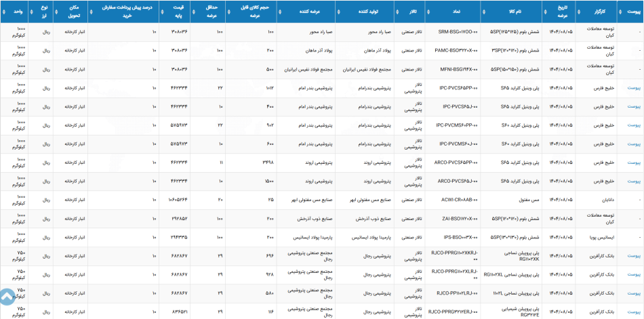Select symbol cell SRM-BSG۰۱۷OO-۰۰
The height and width of the screenshot is (319, 644).
coord(458,32)
